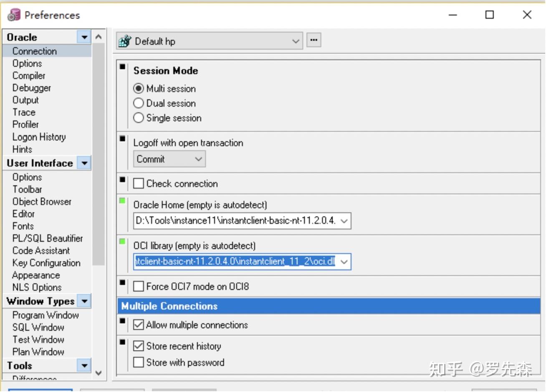Image resolution: width=546 pixels, height=392 pixels.
Task: Enable the Check connection checkbox
Action: 139,183
